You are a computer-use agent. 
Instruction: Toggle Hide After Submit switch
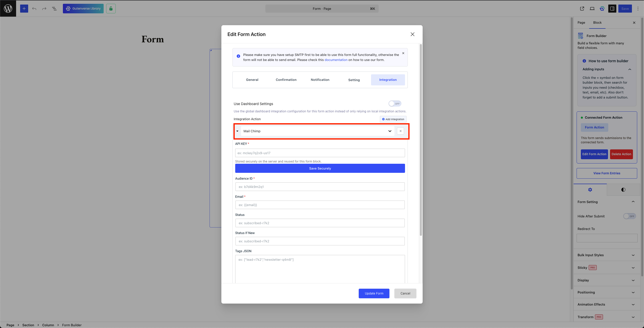click(x=629, y=216)
